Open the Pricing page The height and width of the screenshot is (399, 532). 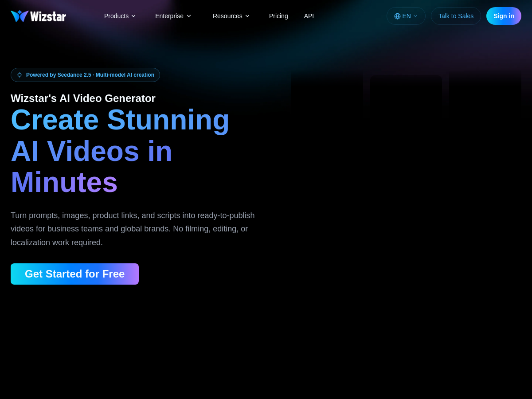(278, 16)
